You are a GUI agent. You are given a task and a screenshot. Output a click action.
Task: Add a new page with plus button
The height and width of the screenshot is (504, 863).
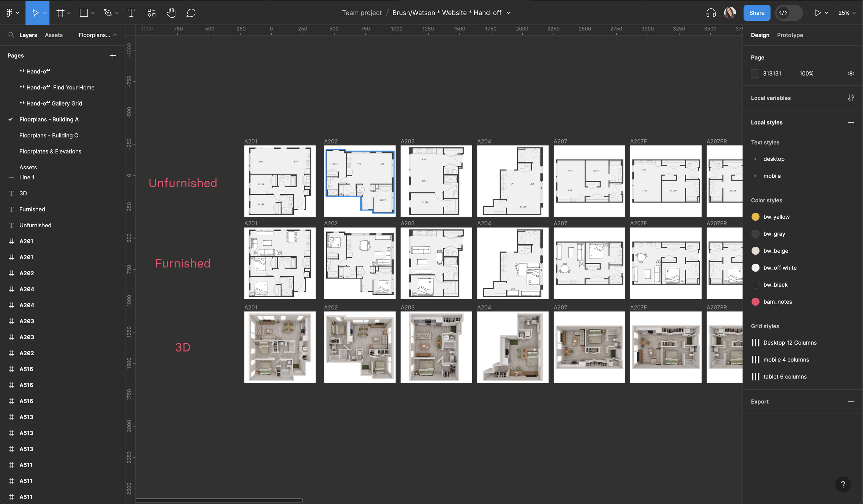click(x=113, y=56)
